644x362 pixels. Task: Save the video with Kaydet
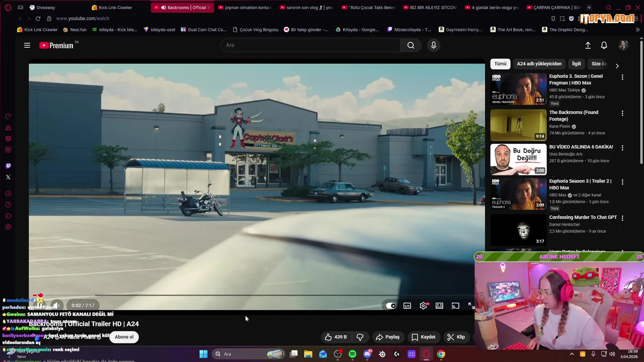tap(424, 337)
